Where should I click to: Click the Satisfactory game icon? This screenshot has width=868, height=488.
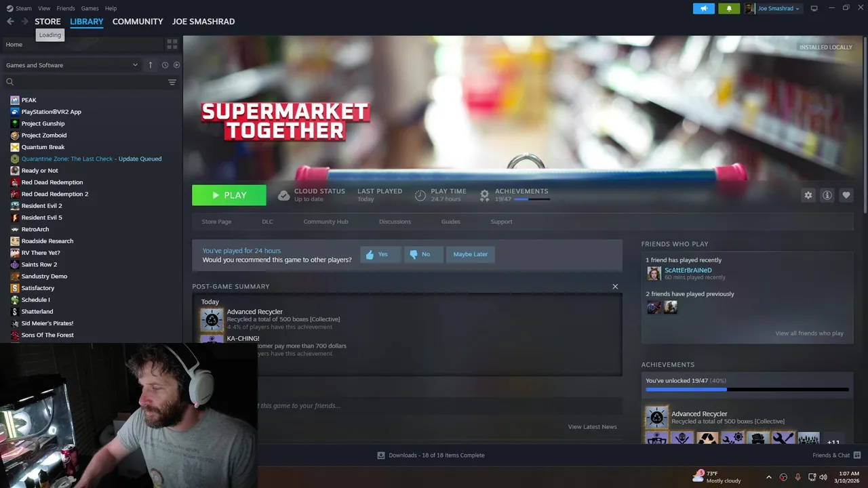[x=15, y=288]
